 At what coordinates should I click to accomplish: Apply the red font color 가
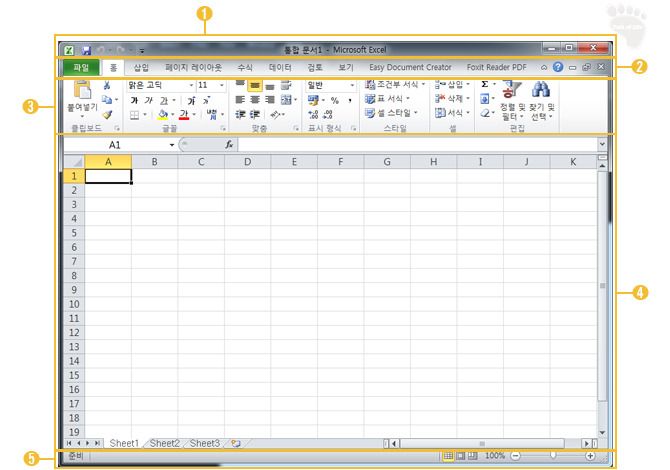coord(184,114)
